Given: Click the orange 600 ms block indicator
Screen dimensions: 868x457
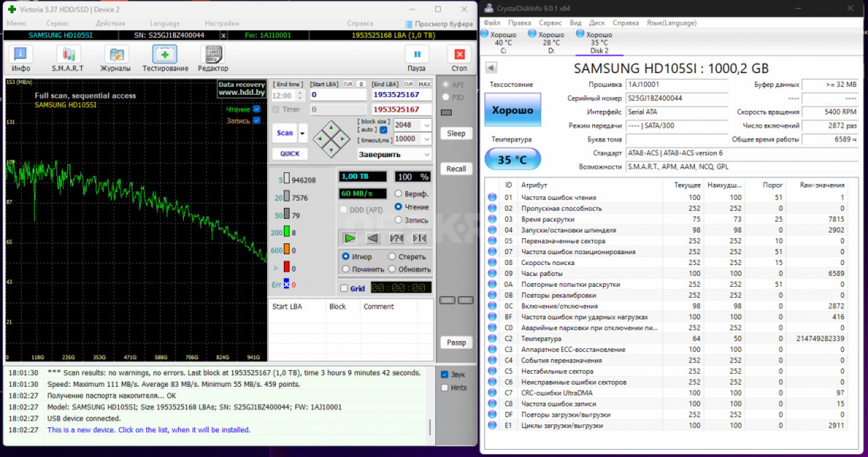Looking at the screenshot, I should [x=287, y=250].
